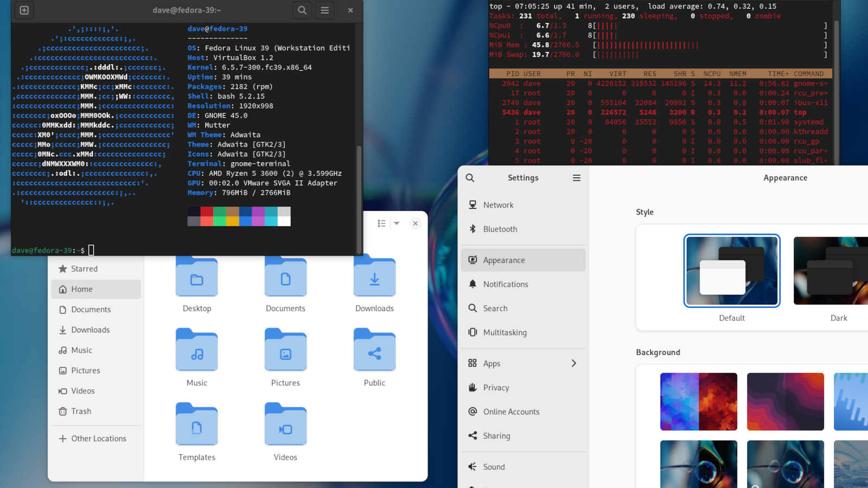Open Notifications settings panel
868x488 pixels.
coord(505,284)
